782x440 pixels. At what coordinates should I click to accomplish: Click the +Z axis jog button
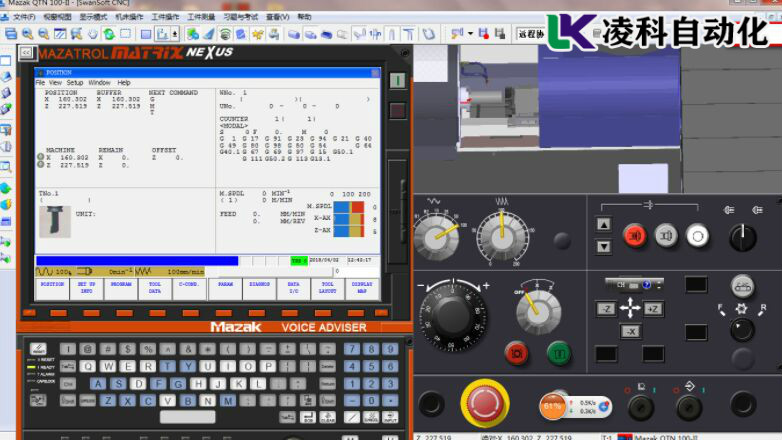653,309
